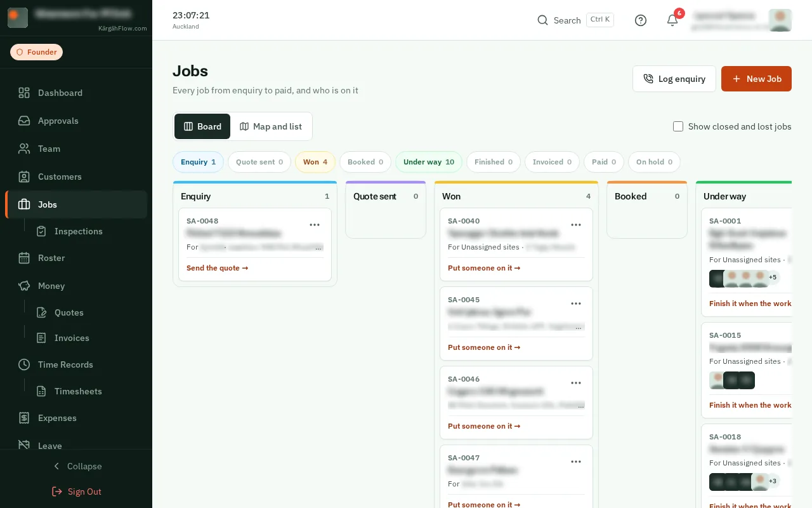Click the Dashboard grid icon in sidebar
812x508 pixels.
24,93
